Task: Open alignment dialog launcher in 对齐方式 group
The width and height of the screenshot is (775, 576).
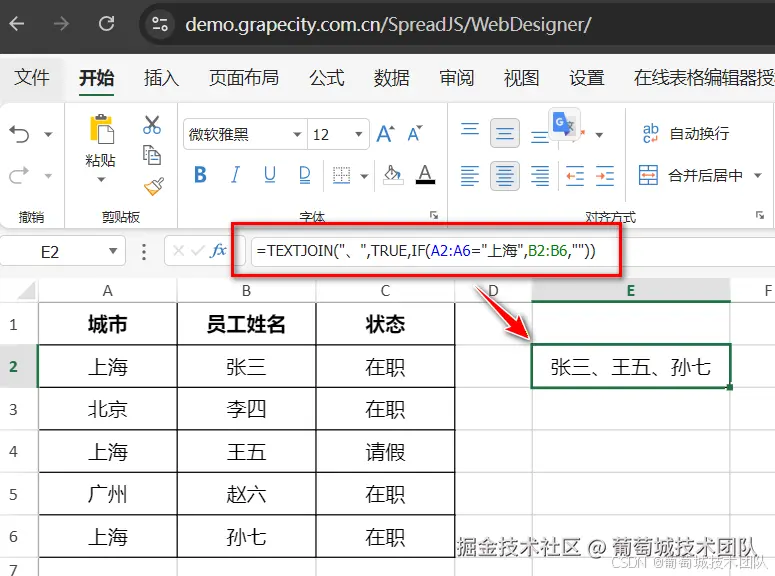Action: click(x=760, y=215)
